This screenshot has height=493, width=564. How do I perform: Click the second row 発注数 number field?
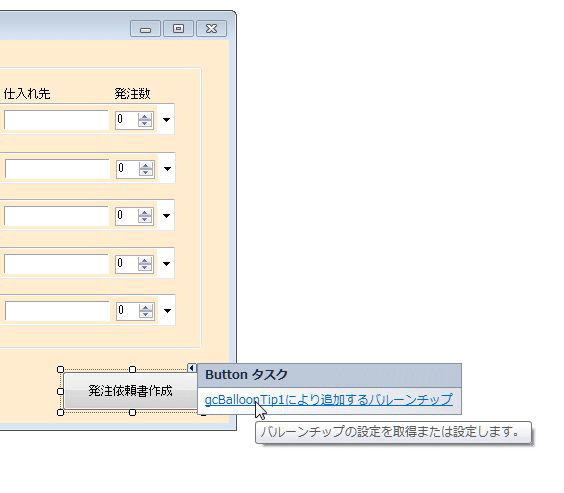[x=127, y=168]
